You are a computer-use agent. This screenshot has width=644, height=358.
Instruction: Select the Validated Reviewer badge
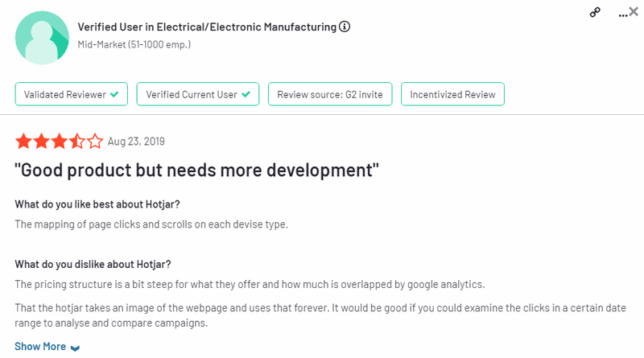[x=72, y=94]
